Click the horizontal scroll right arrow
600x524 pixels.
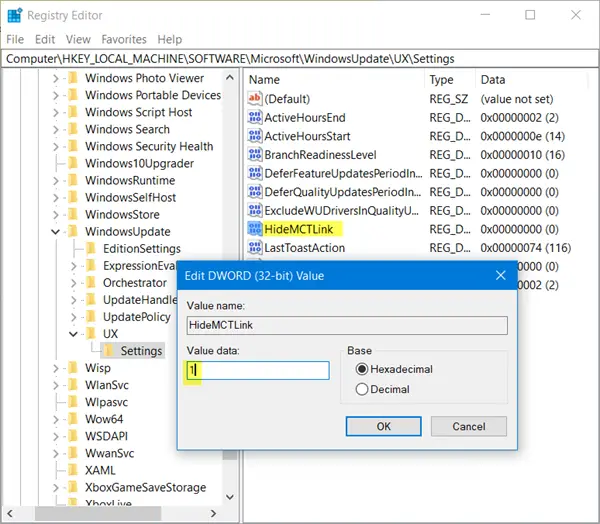(x=214, y=513)
